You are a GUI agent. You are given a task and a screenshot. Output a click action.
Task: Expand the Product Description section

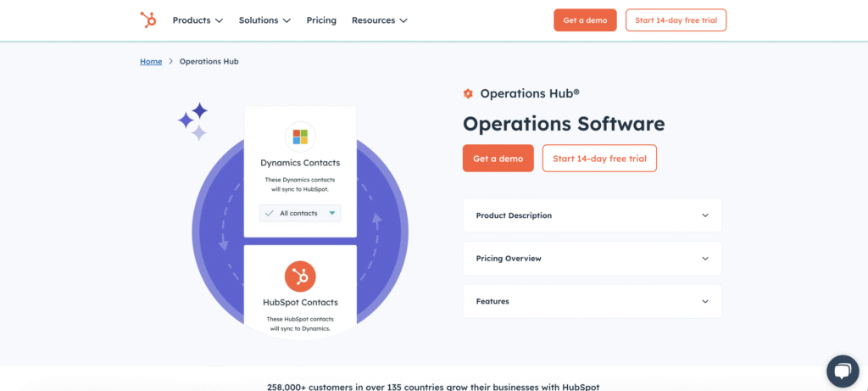point(593,215)
